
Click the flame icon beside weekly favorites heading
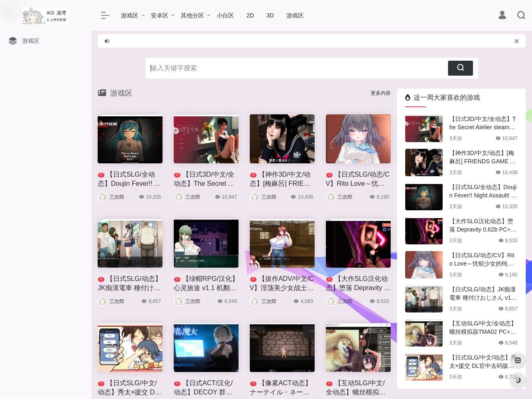408,98
